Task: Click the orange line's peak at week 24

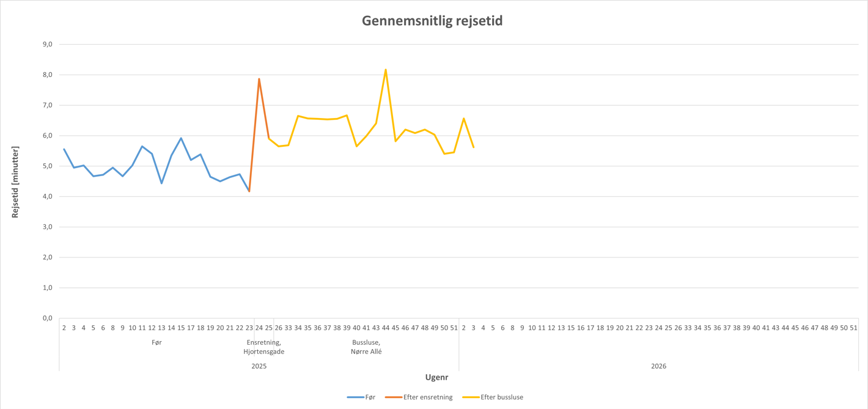Action: tap(259, 79)
